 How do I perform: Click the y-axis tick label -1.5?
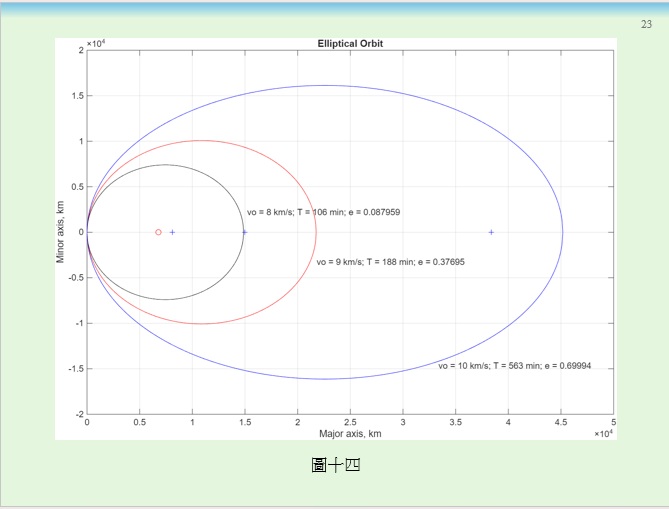pyautogui.click(x=74, y=368)
